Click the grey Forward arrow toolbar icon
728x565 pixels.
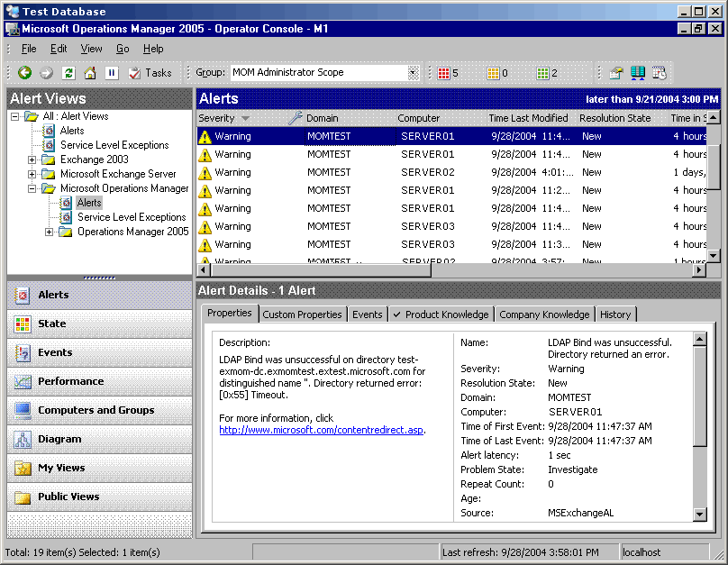coord(47,73)
